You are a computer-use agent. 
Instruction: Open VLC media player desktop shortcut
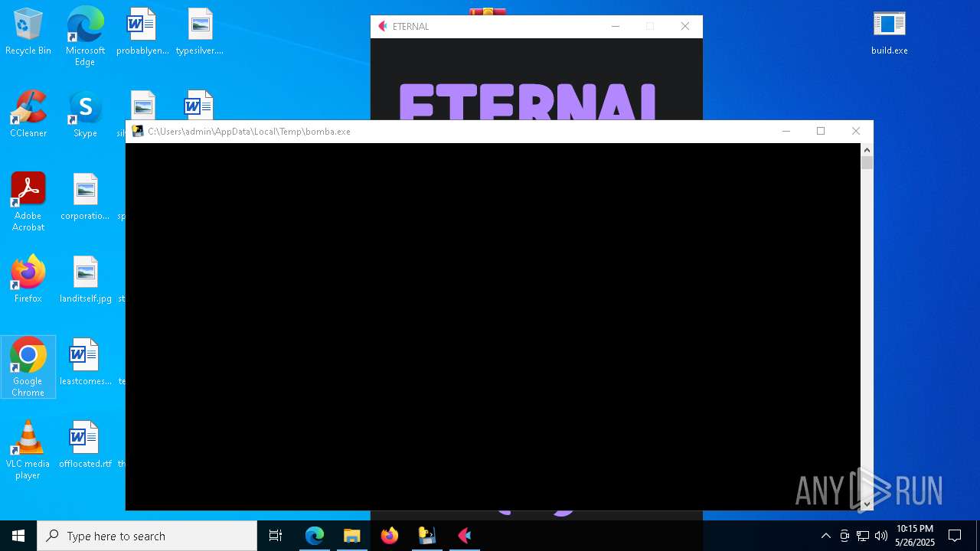point(28,450)
